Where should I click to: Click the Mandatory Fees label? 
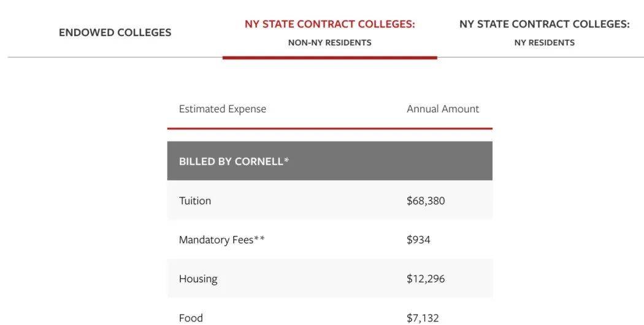pyautogui.click(x=215, y=240)
